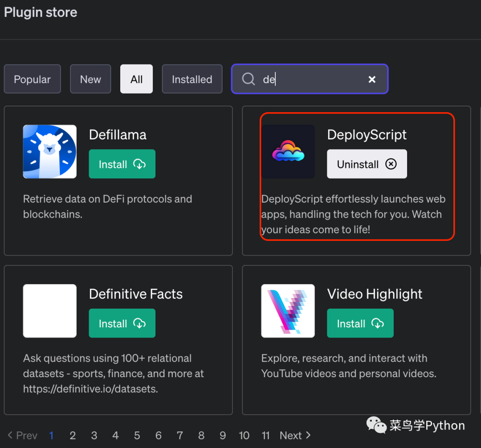Focus the plugin search input field
Screen dimensions: 481x448
pyautogui.click(x=312, y=79)
